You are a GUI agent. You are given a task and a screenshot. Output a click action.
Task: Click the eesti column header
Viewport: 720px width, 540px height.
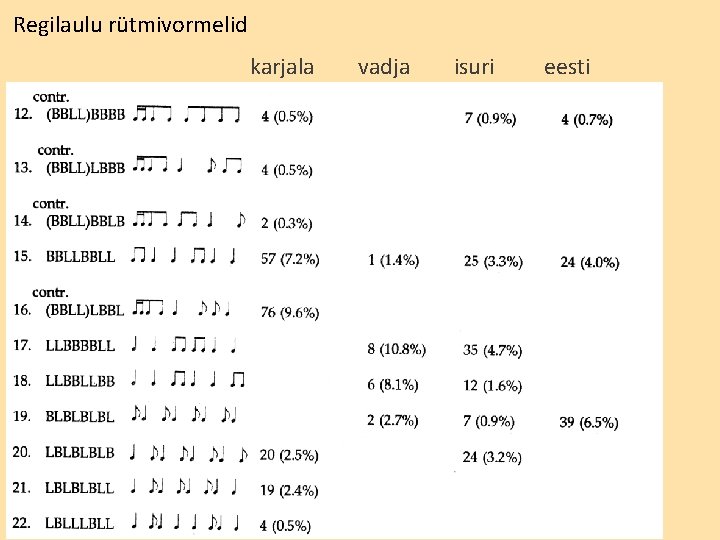coord(567,67)
